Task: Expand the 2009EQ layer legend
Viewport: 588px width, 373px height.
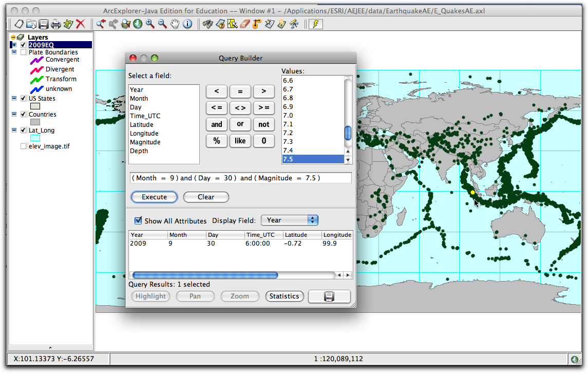Action: tap(13, 45)
